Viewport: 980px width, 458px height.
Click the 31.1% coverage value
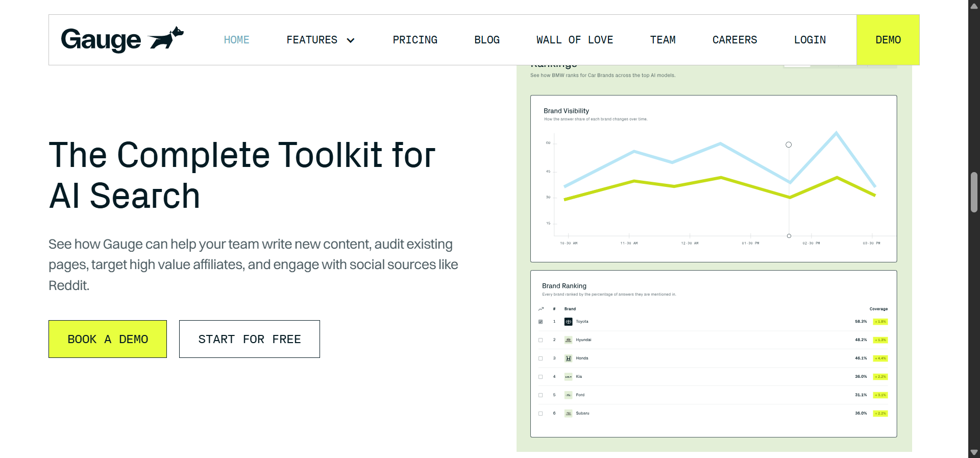(861, 395)
